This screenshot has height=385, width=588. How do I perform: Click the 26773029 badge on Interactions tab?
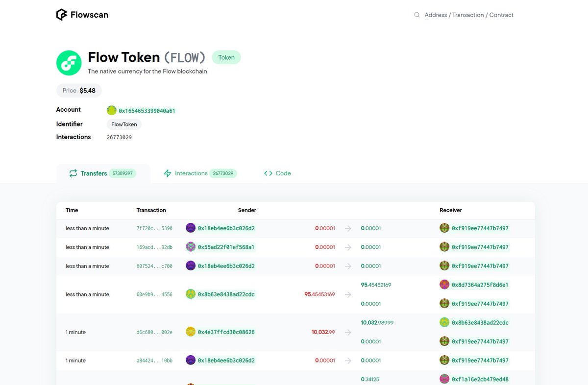(223, 173)
